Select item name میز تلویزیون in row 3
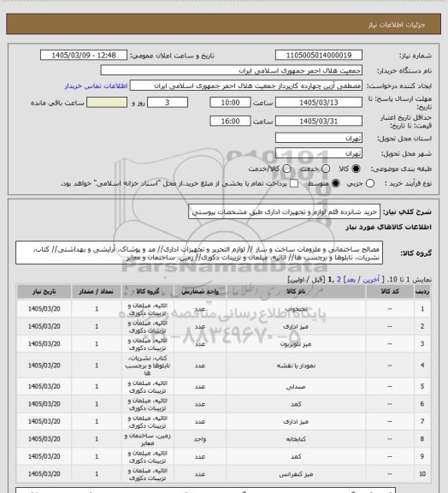Image resolution: width=448 pixels, height=493 pixels. (296, 344)
